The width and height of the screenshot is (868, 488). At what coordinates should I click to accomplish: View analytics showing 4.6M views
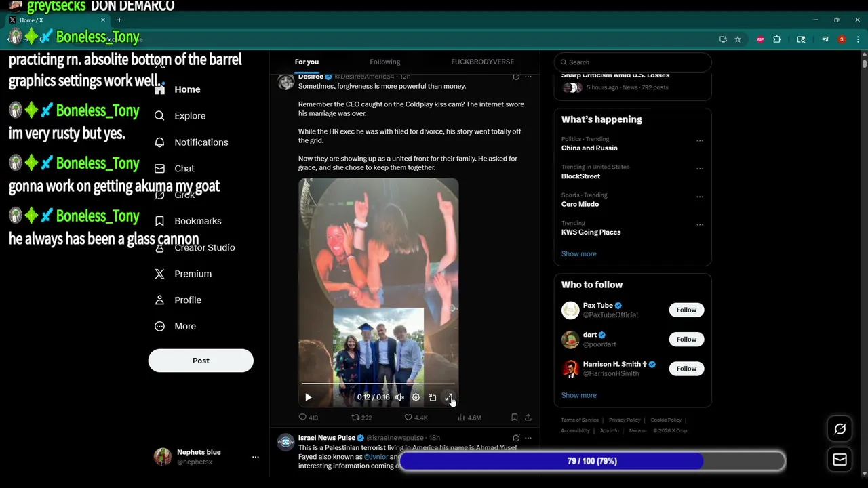tap(469, 418)
